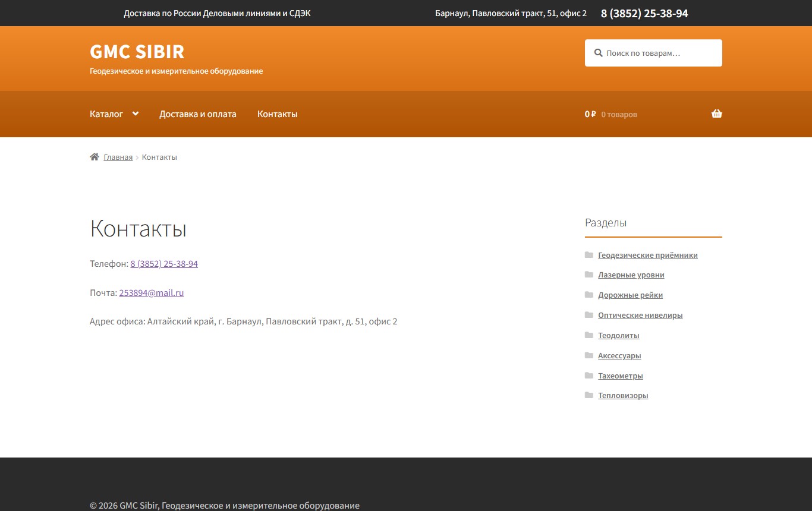This screenshot has height=511, width=812.
Task: Click folder icon beside Дорожные рейки
Action: (589, 295)
